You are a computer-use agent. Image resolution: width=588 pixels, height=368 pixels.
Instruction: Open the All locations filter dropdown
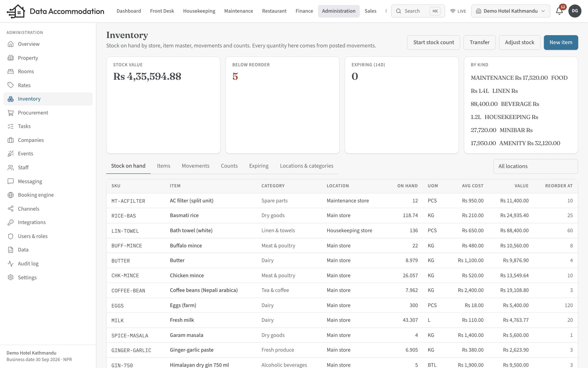536,166
